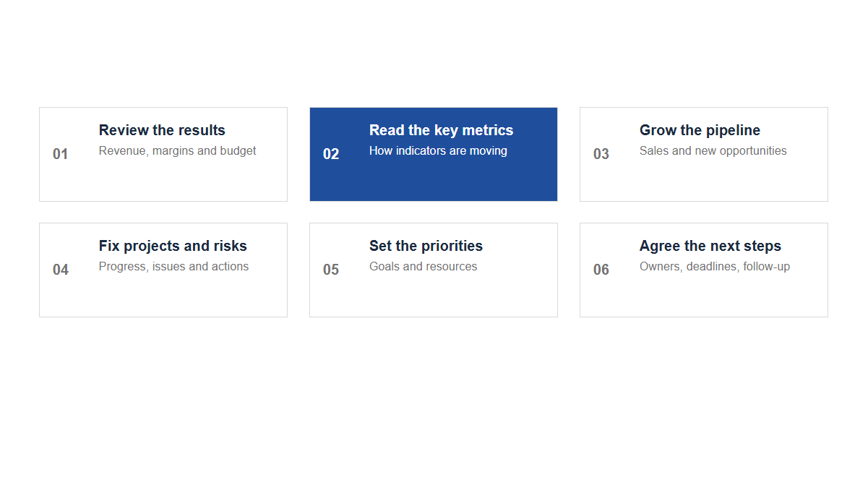Click the Revenue, margins and budget subtitle
This screenshot has height=488, width=868.
[x=178, y=151]
